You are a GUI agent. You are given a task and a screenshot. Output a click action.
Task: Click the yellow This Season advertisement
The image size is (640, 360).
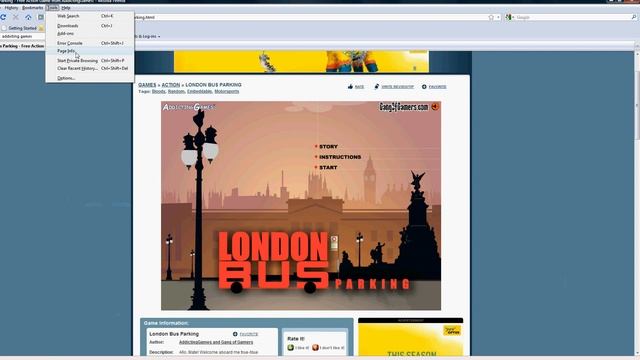tap(410, 340)
